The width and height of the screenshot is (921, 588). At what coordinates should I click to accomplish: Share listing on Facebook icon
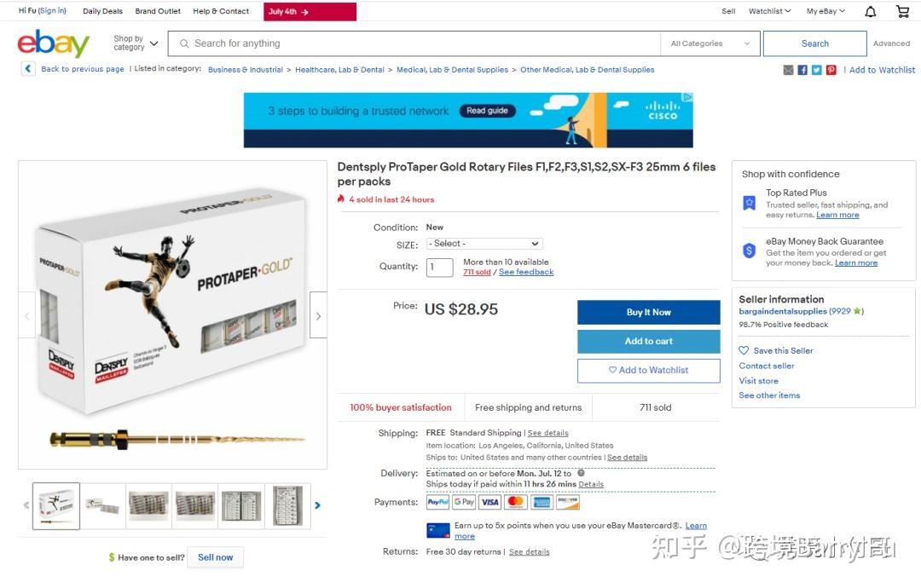tap(802, 70)
